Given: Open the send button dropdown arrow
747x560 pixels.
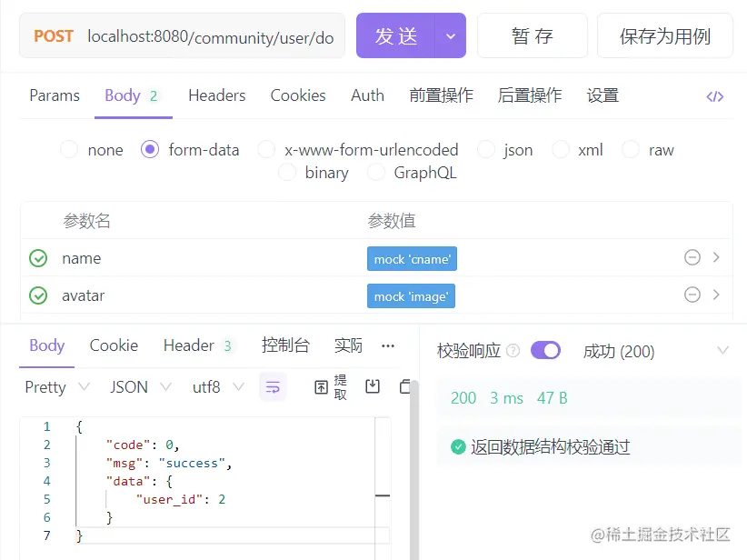Looking at the screenshot, I should (450, 35).
